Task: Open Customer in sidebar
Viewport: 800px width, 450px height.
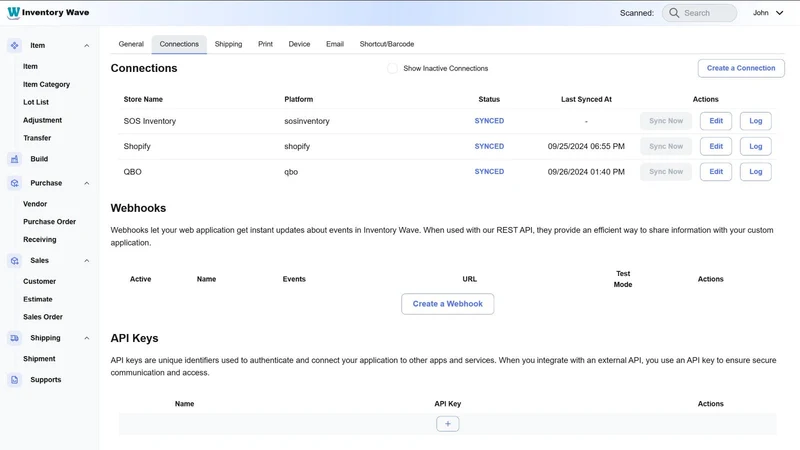Action: [39, 281]
